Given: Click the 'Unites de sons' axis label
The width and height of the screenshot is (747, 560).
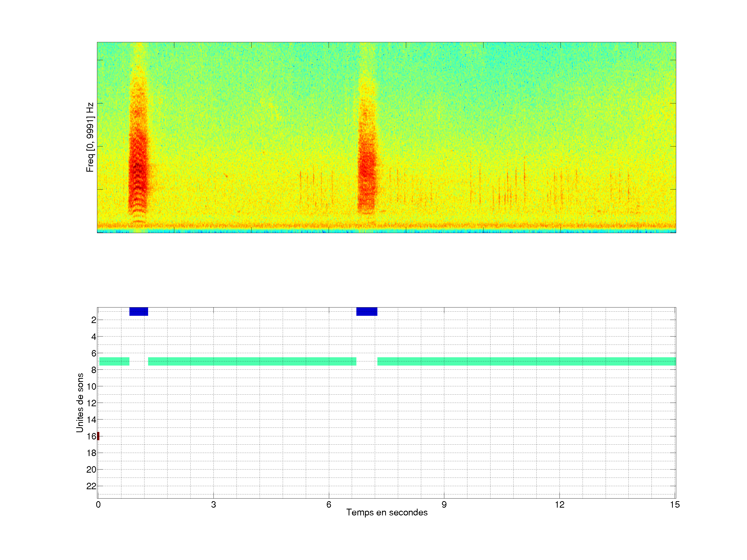Looking at the screenshot, I should pos(80,402).
